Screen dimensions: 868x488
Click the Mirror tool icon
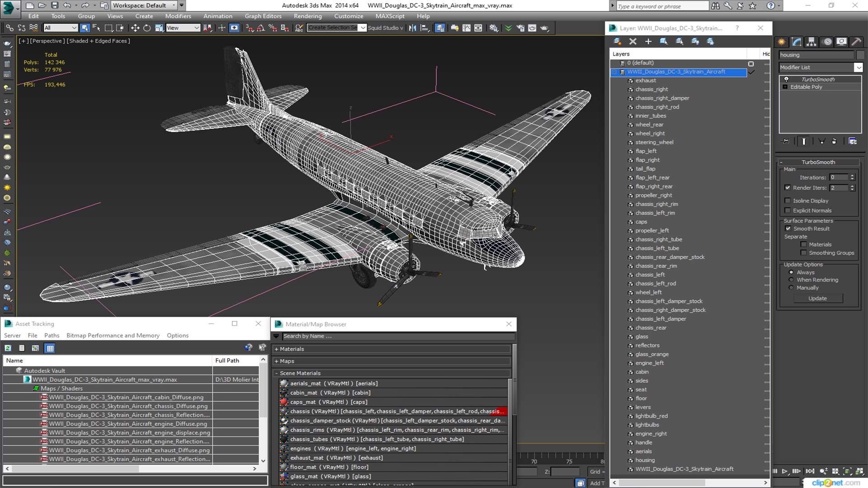coord(412,28)
